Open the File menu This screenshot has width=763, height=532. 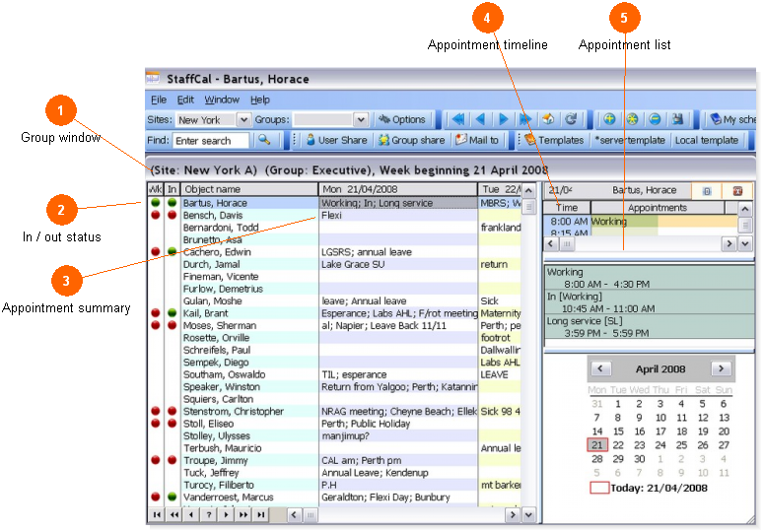[x=159, y=100]
